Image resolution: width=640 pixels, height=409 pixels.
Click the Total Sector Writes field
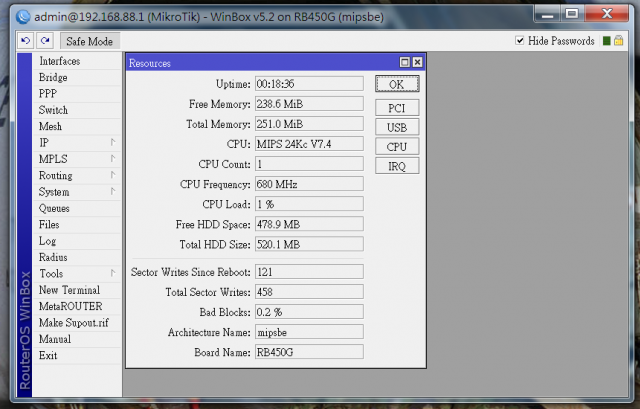(309, 291)
